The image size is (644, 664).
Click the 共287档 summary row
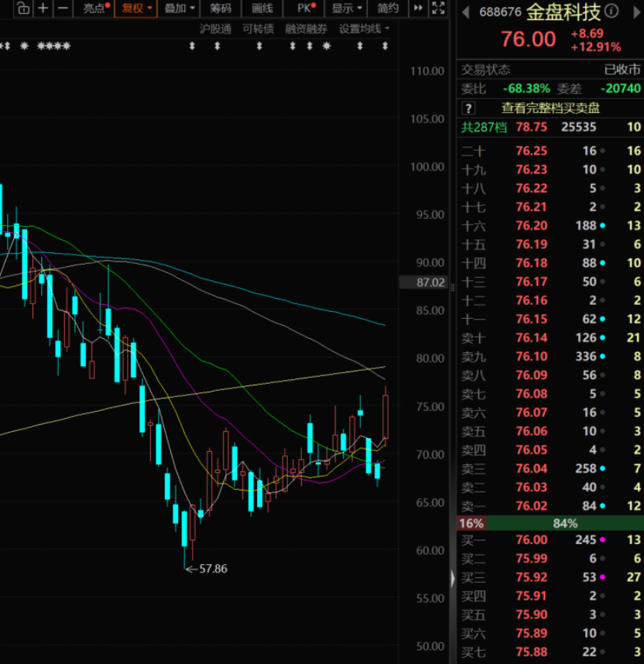pyautogui.click(x=550, y=127)
